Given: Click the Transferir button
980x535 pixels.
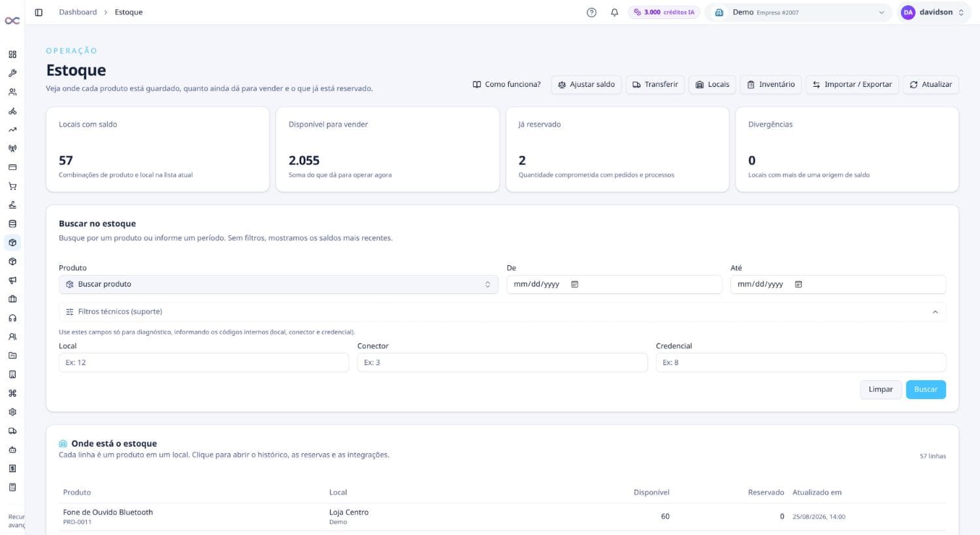Looking at the screenshot, I should click(x=655, y=84).
